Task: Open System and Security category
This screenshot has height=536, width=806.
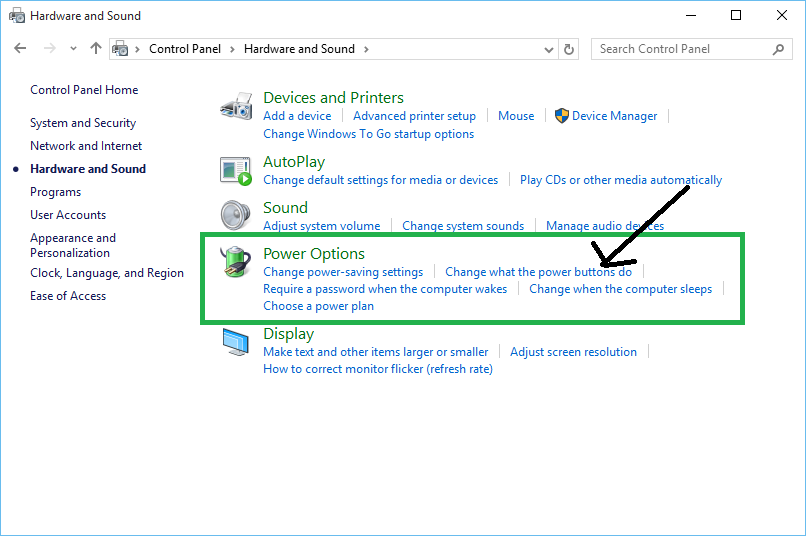Action: coord(83,123)
